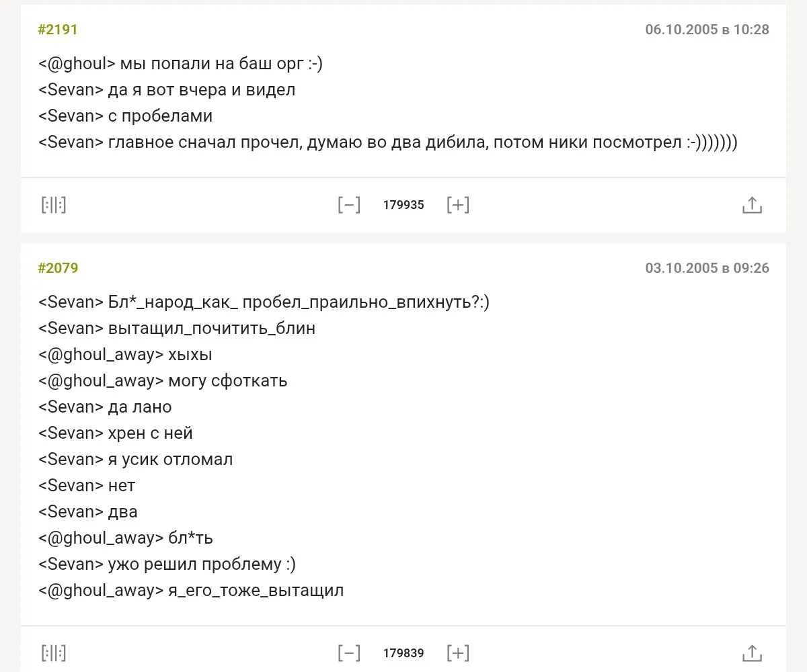Screen dimensions: 807x672
Task: Open quote link #2079
Action: coord(58,268)
